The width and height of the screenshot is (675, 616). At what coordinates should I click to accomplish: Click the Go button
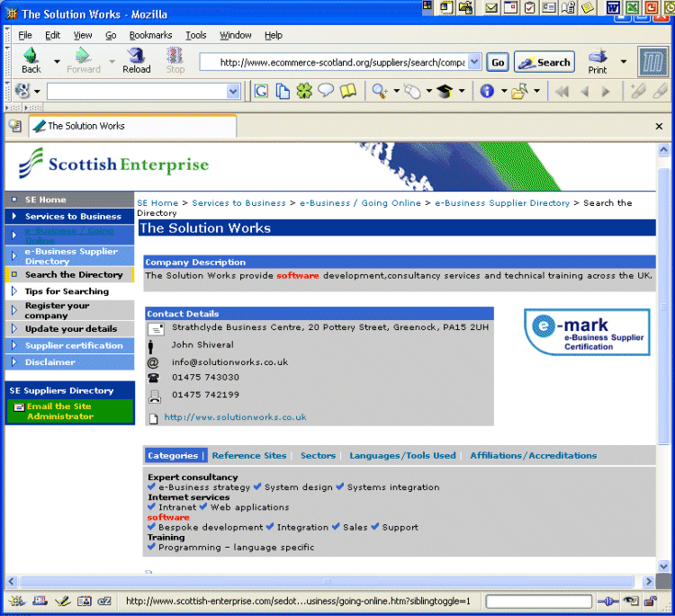pyautogui.click(x=498, y=62)
